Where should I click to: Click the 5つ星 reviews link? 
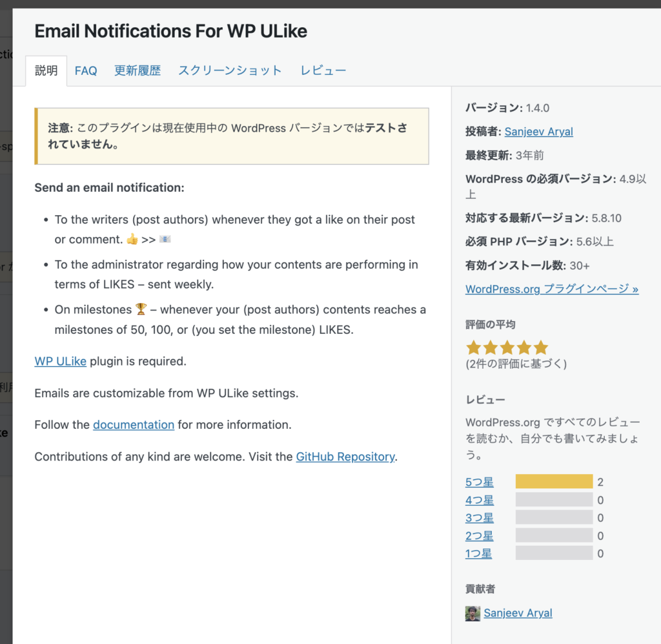pyautogui.click(x=480, y=482)
